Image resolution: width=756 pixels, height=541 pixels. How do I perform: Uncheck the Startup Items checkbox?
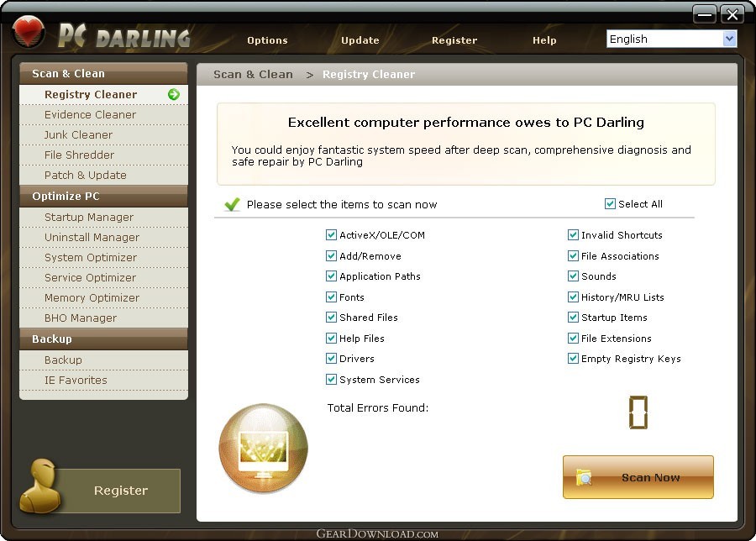[x=573, y=317]
